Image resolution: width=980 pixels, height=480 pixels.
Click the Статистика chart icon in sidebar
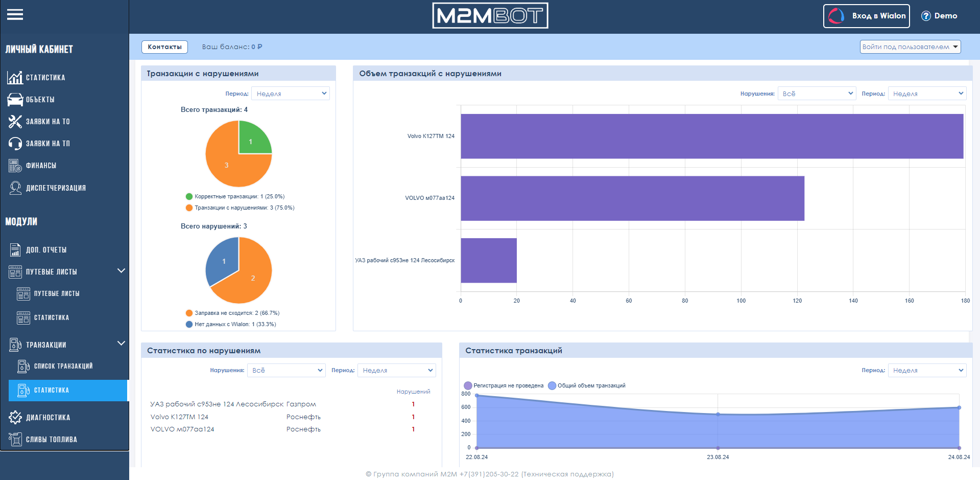click(x=15, y=77)
